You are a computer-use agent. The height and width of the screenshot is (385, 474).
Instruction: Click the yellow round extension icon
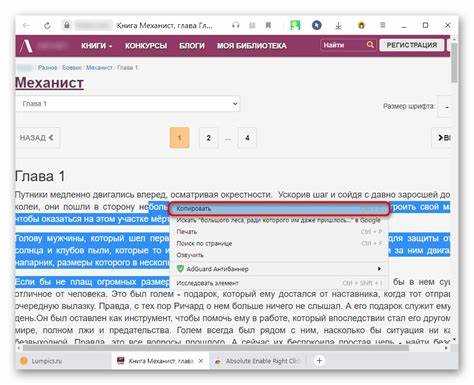361,25
